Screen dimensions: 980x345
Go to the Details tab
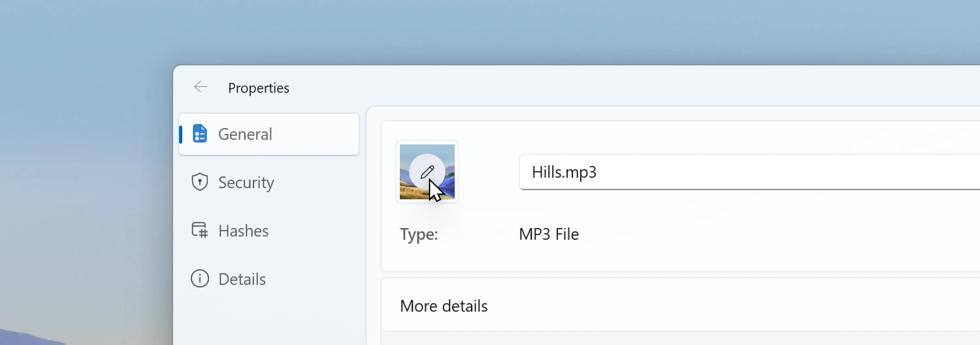(x=242, y=279)
